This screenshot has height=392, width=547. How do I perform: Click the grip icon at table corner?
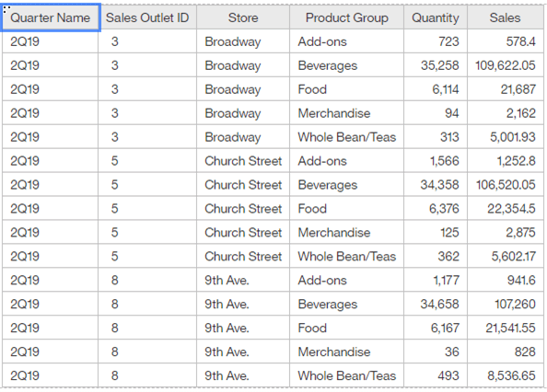tap(6, 8)
